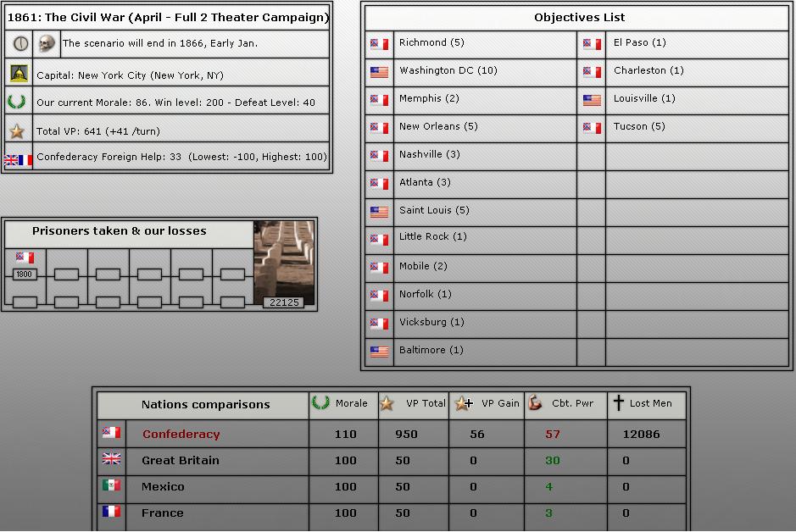Click the VP Gain column header
The image size is (796, 532).
pos(488,403)
